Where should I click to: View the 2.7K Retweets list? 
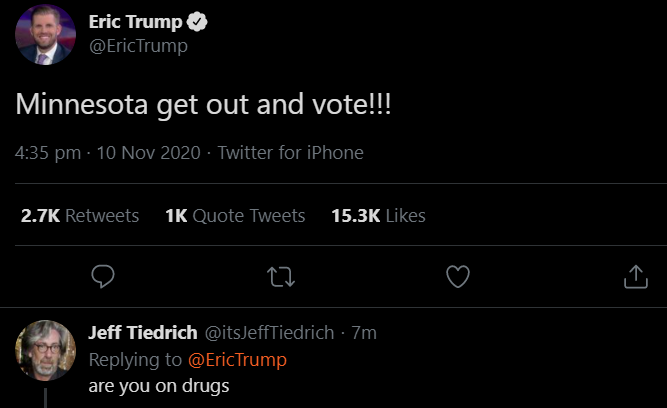tap(80, 215)
